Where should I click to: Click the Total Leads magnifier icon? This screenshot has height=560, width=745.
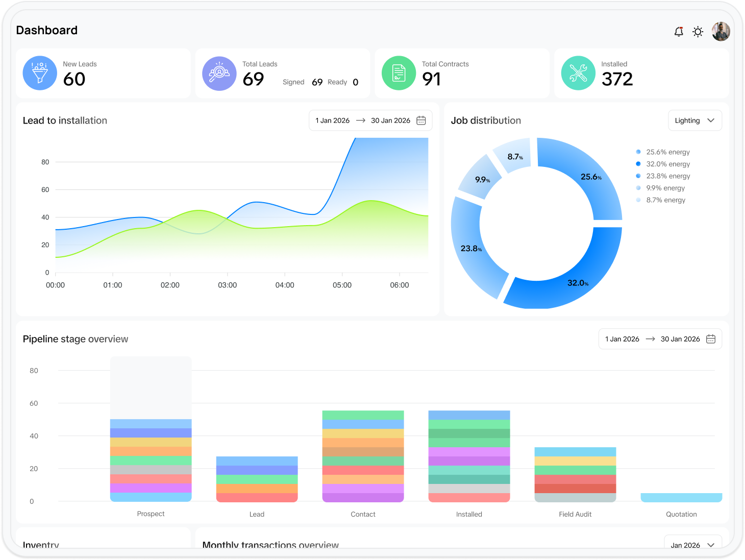coord(219,73)
